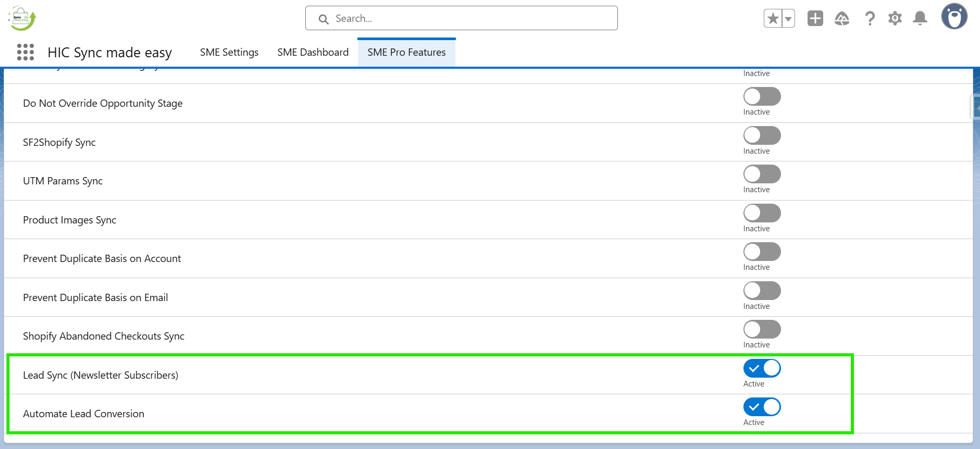
Task: Switch off Lead Sync Newsletter Subscribers
Action: coord(762,368)
